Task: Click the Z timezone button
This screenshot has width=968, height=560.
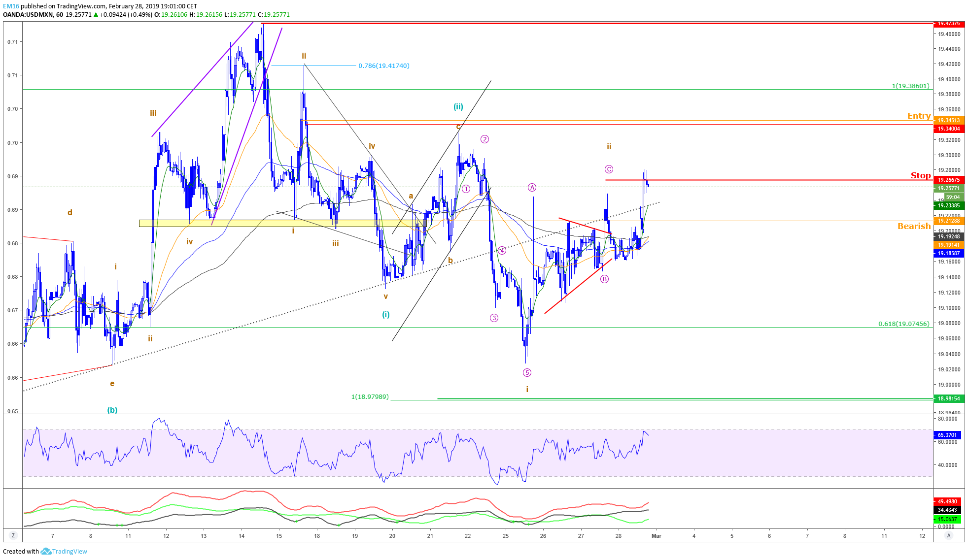Action: pos(13,535)
